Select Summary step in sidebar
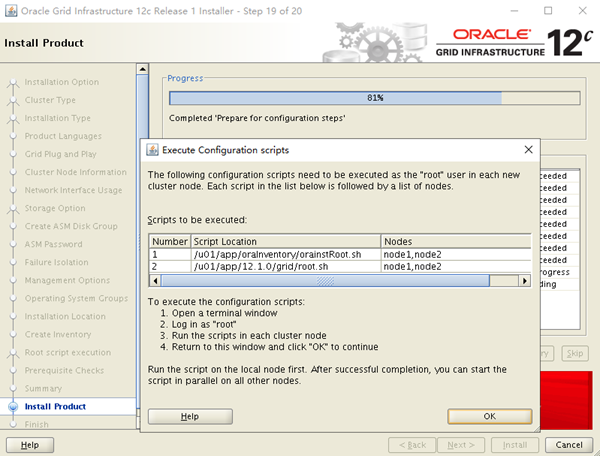600x456 pixels. pyautogui.click(x=43, y=388)
